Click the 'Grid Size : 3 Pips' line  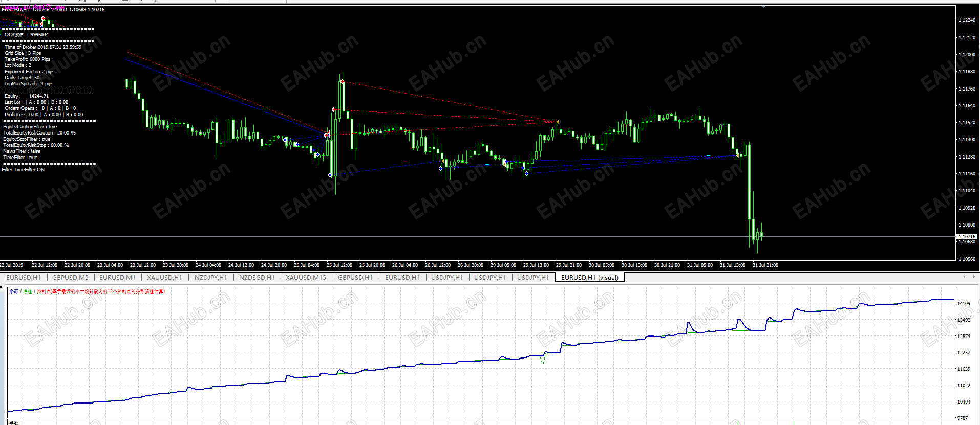tap(23, 53)
